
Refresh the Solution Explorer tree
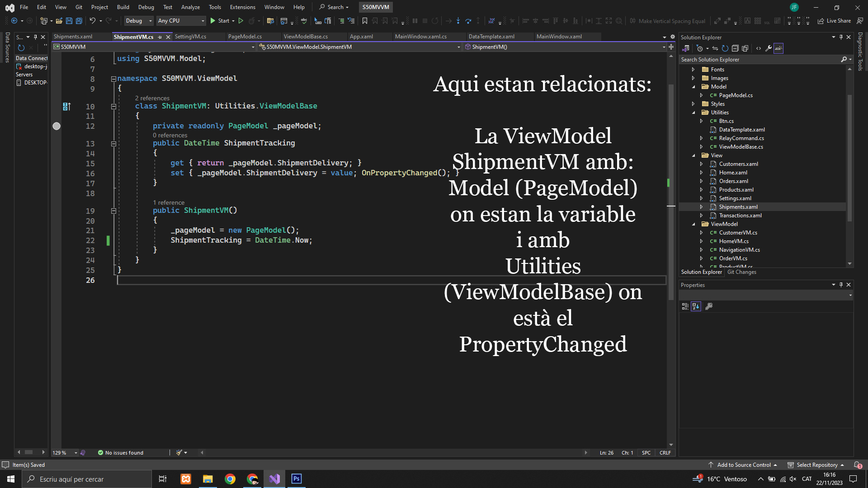[x=725, y=48]
